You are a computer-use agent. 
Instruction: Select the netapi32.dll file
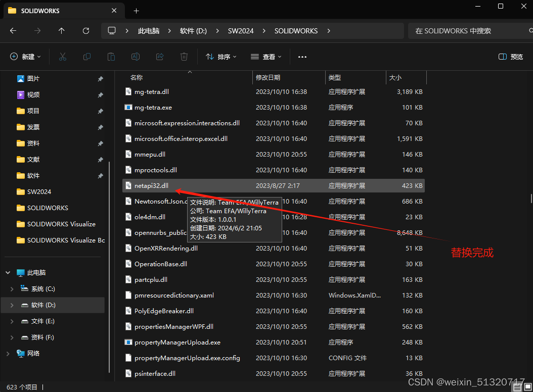(273, 186)
